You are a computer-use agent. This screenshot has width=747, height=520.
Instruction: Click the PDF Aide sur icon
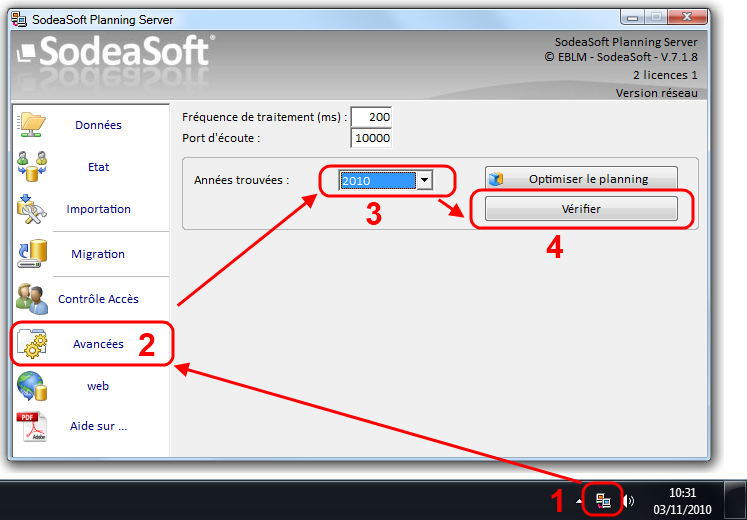coord(32,426)
